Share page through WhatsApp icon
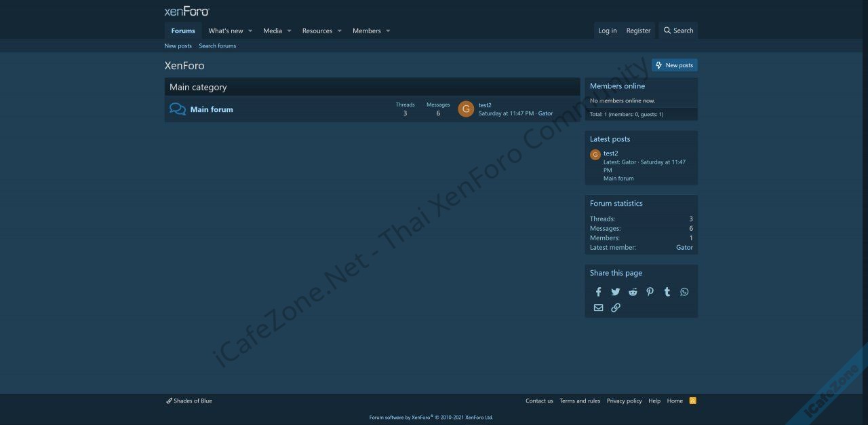868x425 pixels. pos(684,292)
